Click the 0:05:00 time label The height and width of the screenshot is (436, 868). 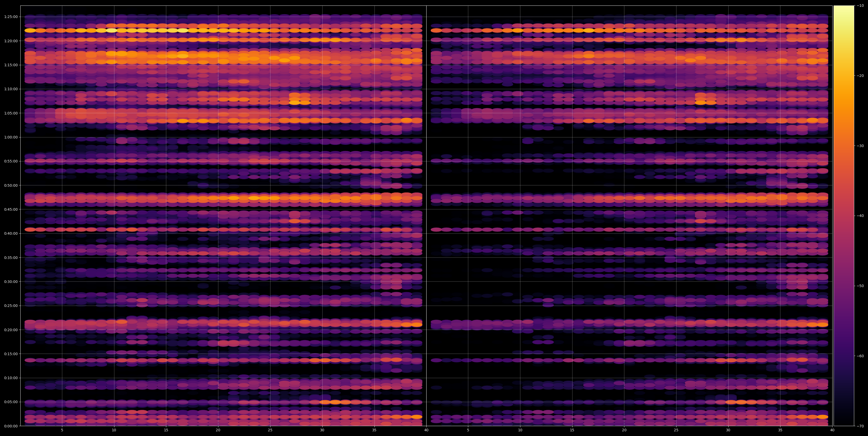[x=11, y=402]
